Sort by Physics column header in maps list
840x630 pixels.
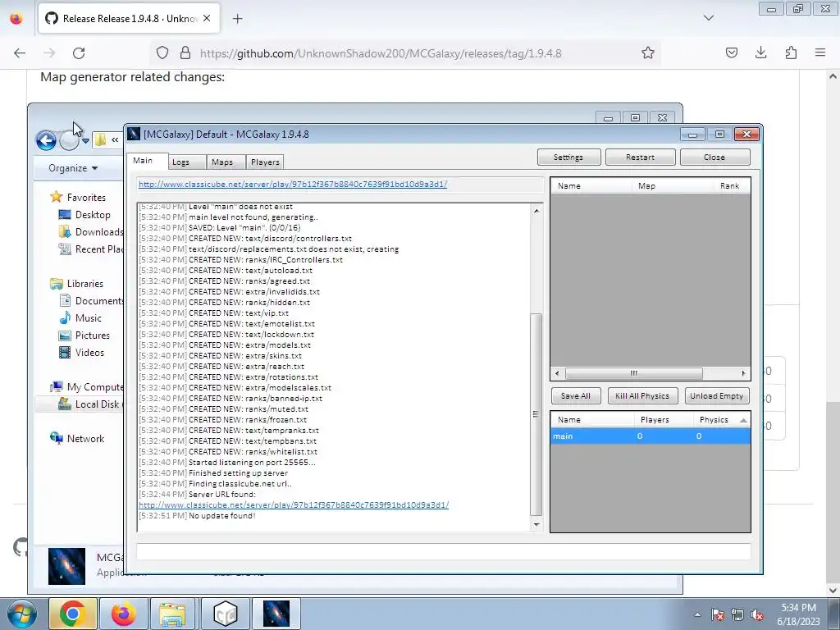pos(721,419)
